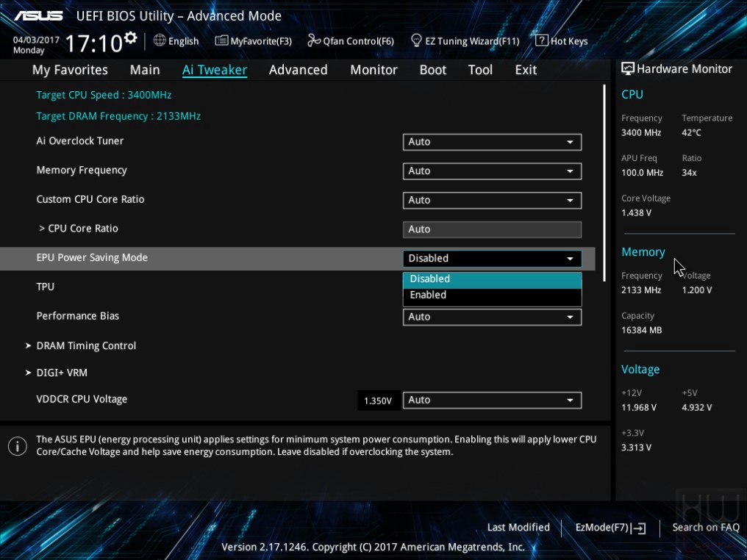Image resolution: width=747 pixels, height=560 pixels.
Task: Click the 1.350V VDDCR voltage value
Action: pyautogui.click(x=378, y=401)
